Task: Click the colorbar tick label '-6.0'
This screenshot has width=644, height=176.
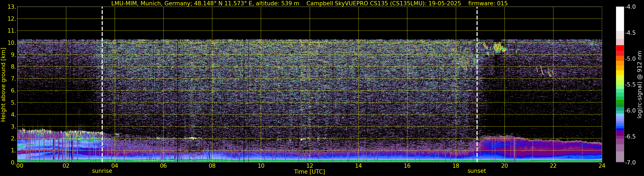Action: pyautogui.click(x=630, y=111)
